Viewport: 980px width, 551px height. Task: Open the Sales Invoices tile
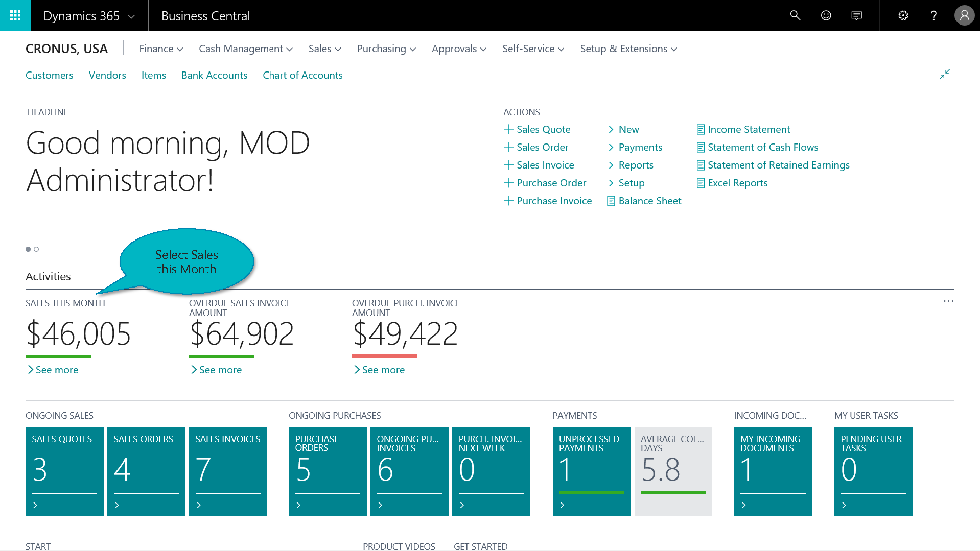(228, 471)
